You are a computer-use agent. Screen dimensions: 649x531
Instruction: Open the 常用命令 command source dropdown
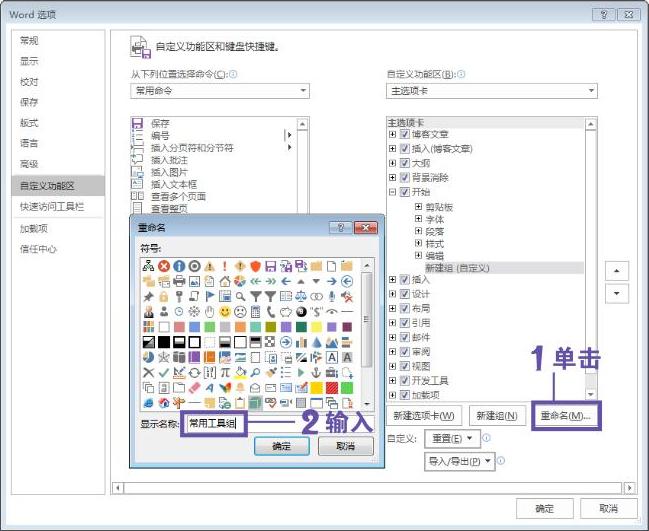coord(220,91)
